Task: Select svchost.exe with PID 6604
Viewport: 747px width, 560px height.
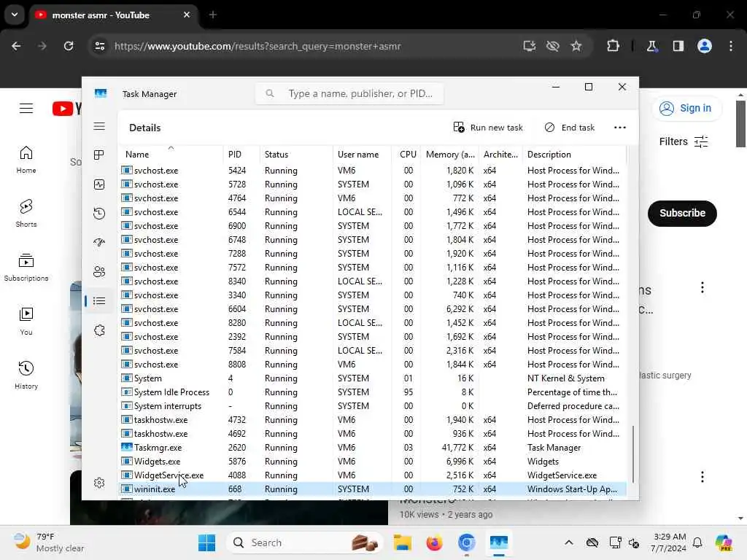Action: click(373, 309)
